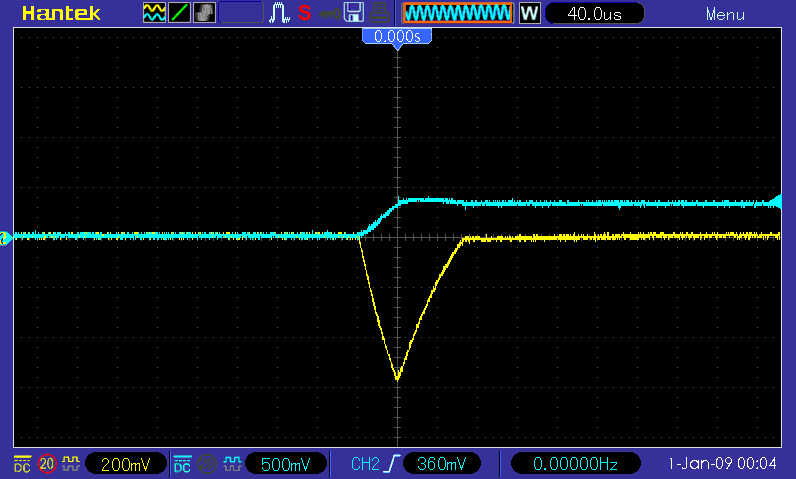The image size is (796, 479).
Task: Click the 0.000s trigger position marker
Action: [x=397, y=38]
